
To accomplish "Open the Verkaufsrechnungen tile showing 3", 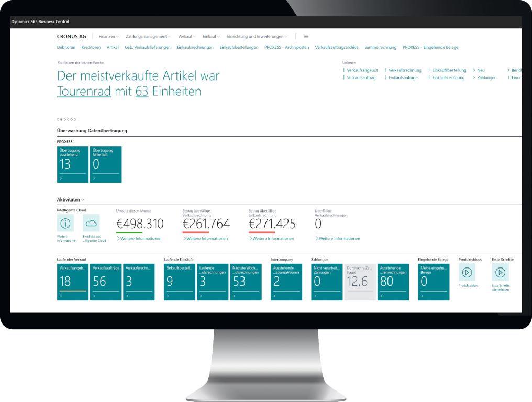I will click(139, 282).
